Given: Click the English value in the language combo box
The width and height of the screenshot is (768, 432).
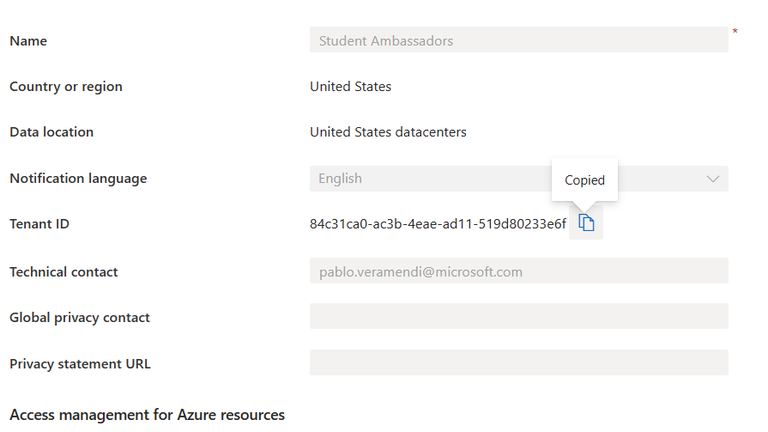Looking at the screenshot, I should (341, 179).
